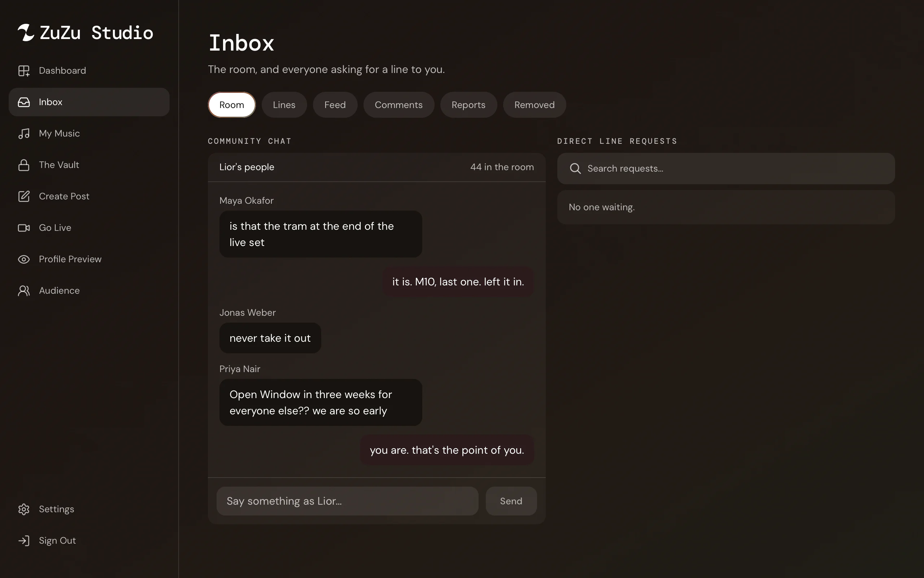The height and width of the screenshot is (578, 924).
Task: Click the My Music note icon
Action: click(24, 133)
